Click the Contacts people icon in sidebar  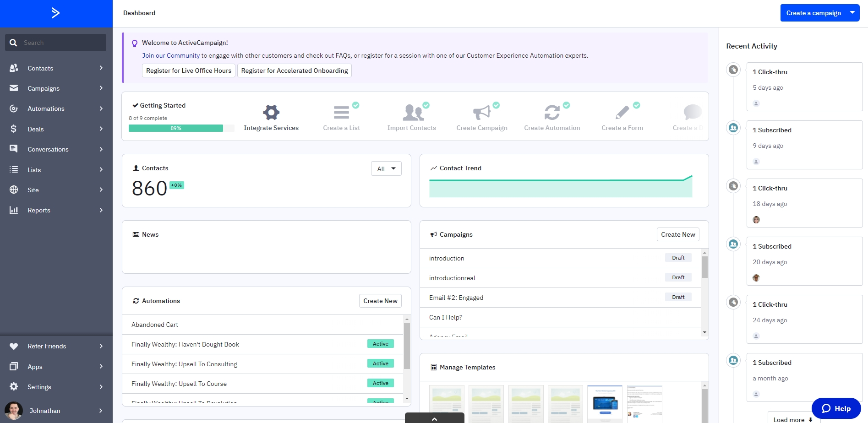14,68
